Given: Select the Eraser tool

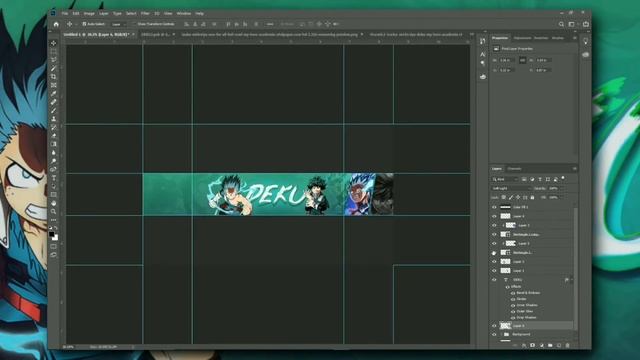Looking at the screenshot, I should click(x=53, y=136).
